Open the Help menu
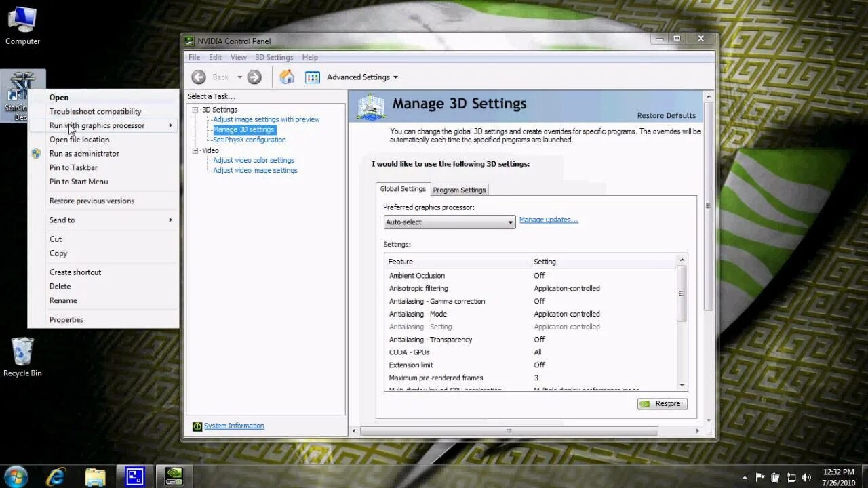This screenshot has height=488, width=868. click(310, 58)
